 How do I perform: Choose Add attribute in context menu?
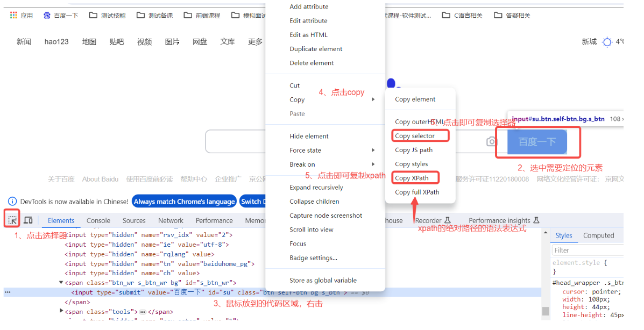309,6
